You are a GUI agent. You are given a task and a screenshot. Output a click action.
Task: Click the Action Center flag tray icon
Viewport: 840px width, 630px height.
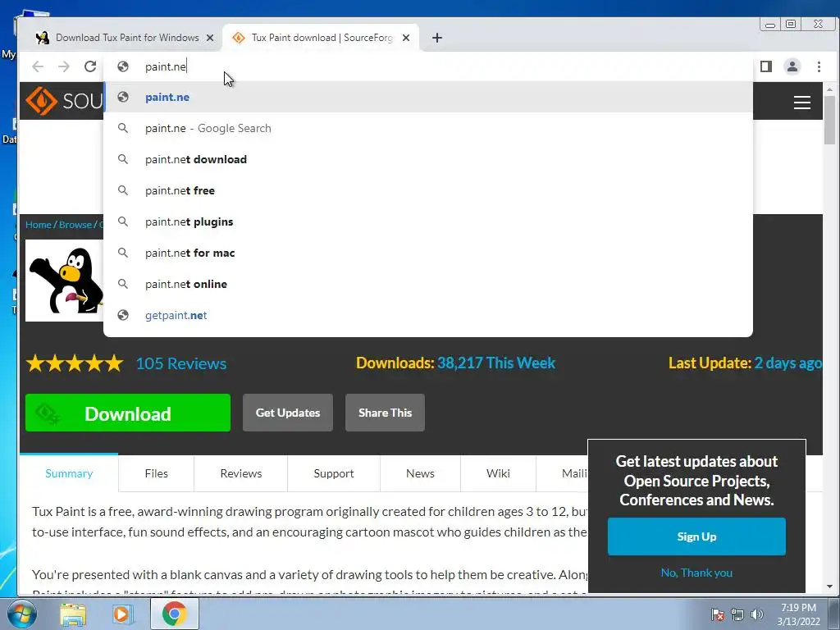tap(717, 614)
